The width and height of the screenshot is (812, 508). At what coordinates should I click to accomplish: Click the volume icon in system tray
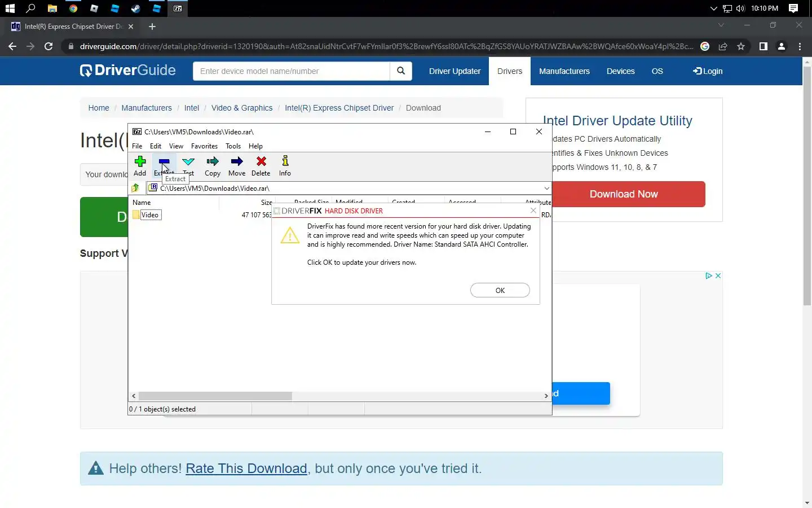coord(740,8)
